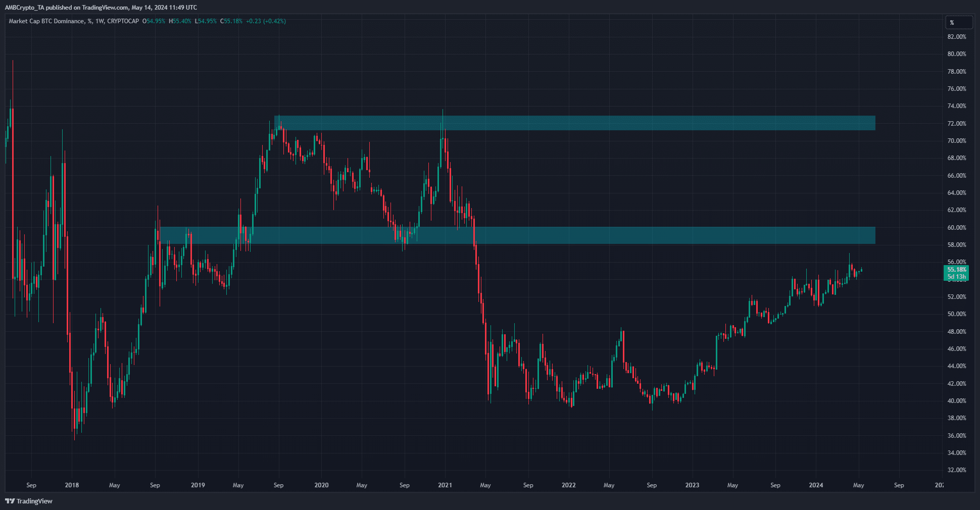Click the CRYPTOCAP source label in legend
The height and width of the screenshot is (510, 980).
point(123,21)
